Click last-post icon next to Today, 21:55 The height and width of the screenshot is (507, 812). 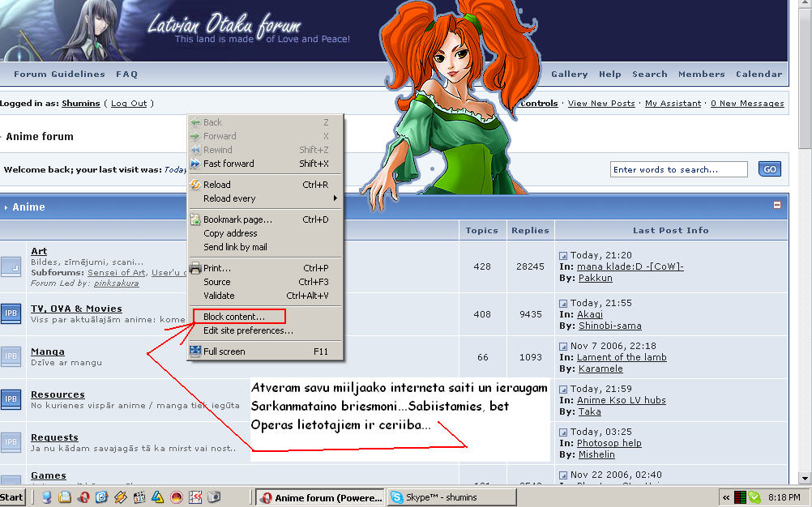pos(563,304)
